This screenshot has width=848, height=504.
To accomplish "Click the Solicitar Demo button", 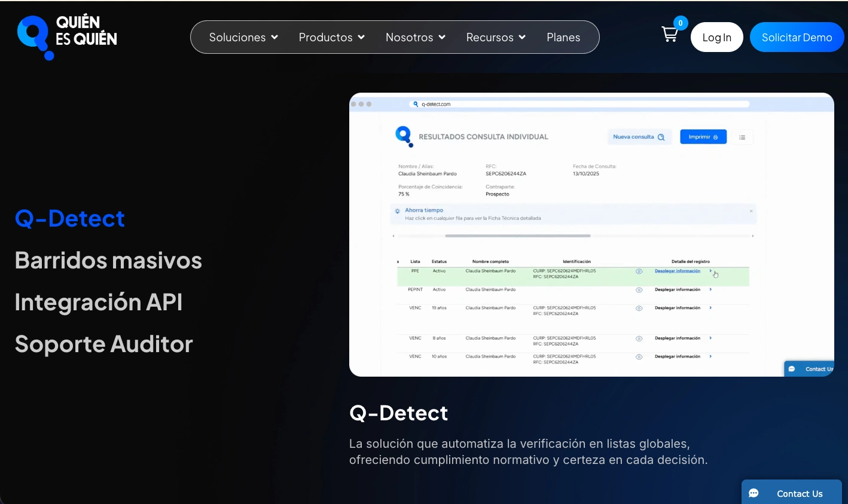I will pyautogui.click(x=797, y=37).
